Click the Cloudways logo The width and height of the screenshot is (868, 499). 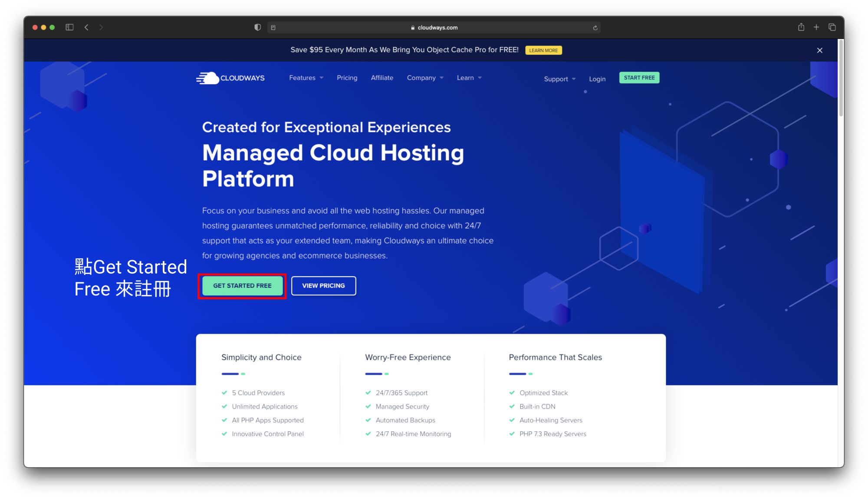(x=230, y=78)
